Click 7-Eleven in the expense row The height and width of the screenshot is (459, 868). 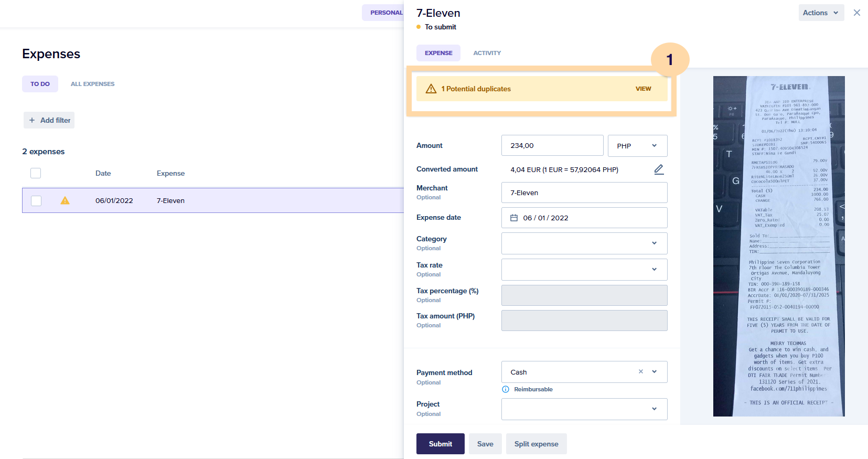click(170, 200)
